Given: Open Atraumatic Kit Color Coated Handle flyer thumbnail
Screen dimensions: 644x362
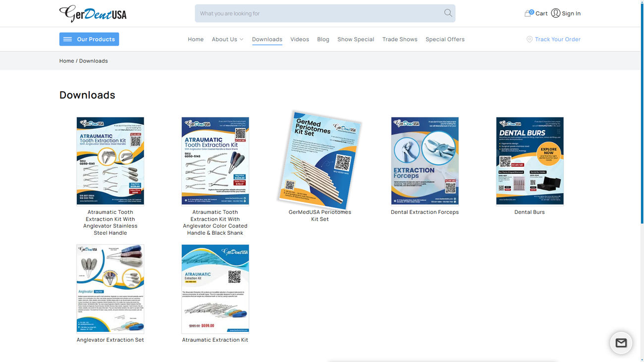Looking at the screenshot, I should [x=215, y=161].
